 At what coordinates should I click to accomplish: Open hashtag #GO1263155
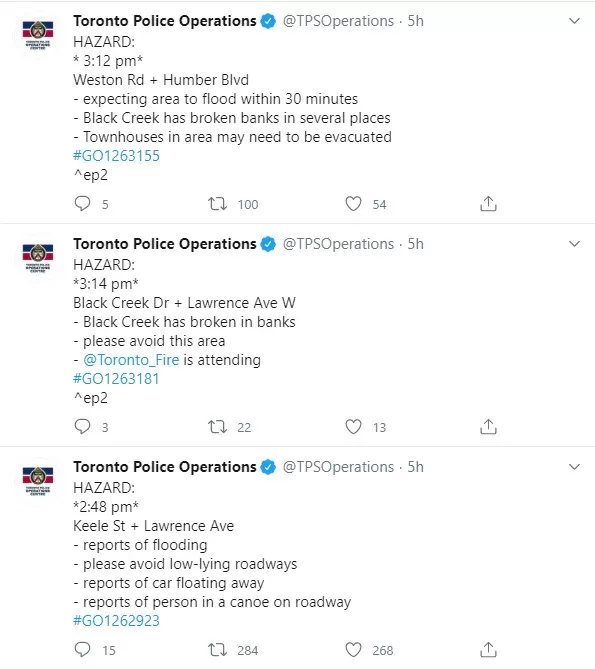tap(116, 156)
